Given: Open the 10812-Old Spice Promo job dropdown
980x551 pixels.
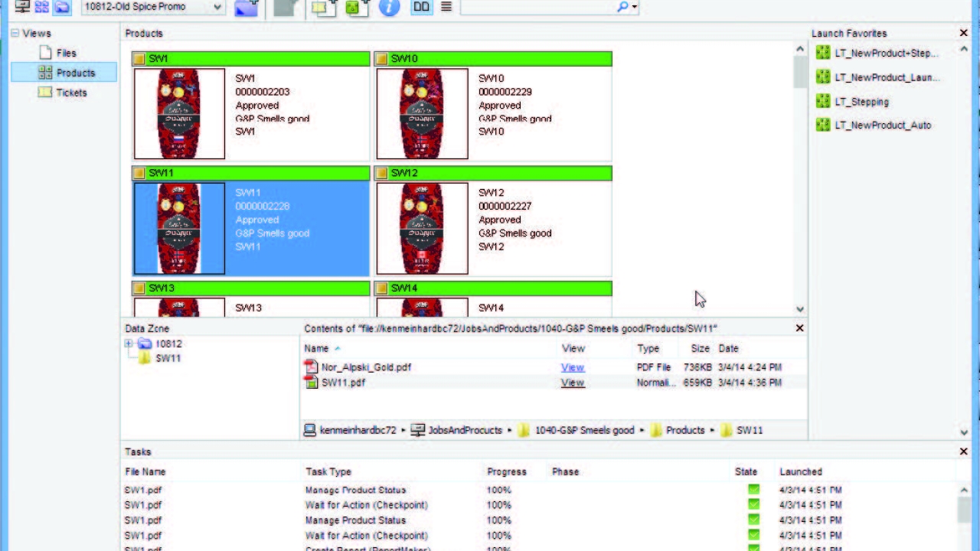Looking at the screenshot, I should 153,7.
